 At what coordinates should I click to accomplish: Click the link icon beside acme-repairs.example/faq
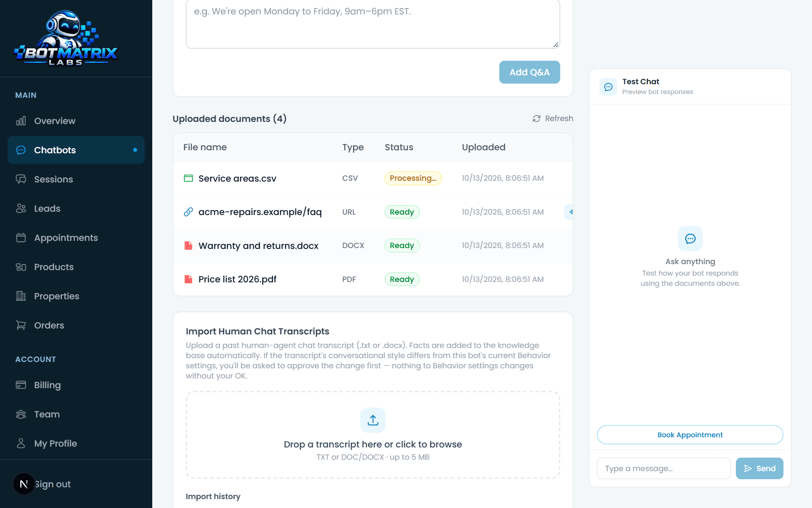pyautogui.click(x=188, y=212)
